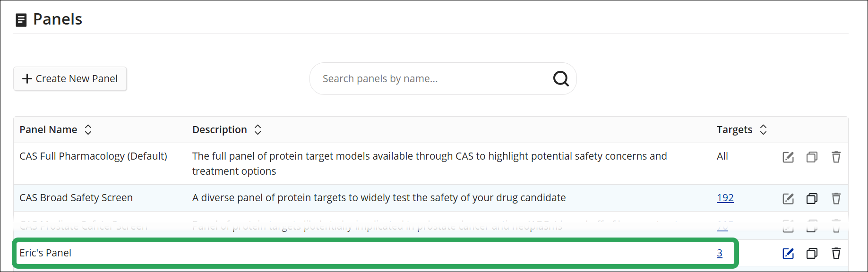The image size is (868, 272).
Task: Click the panel search input field
Action: pyautogui.click(x=425, y=78)
